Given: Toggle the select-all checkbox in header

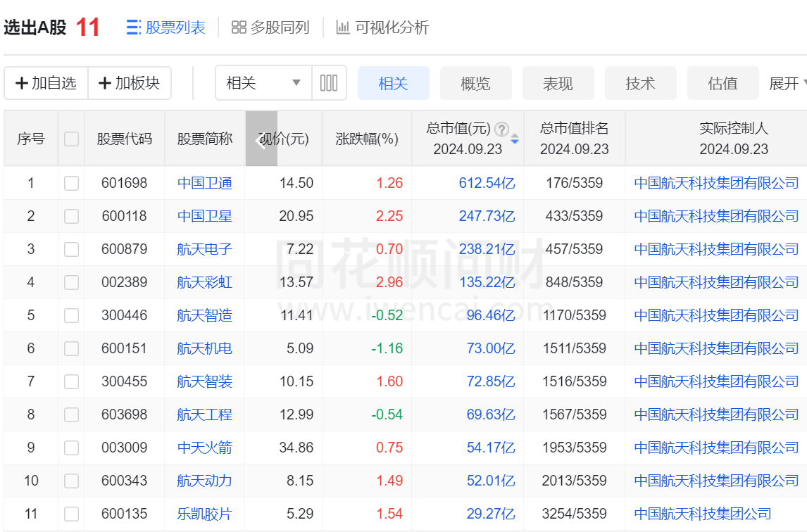Looking at the screenshot, I should 71,139.
